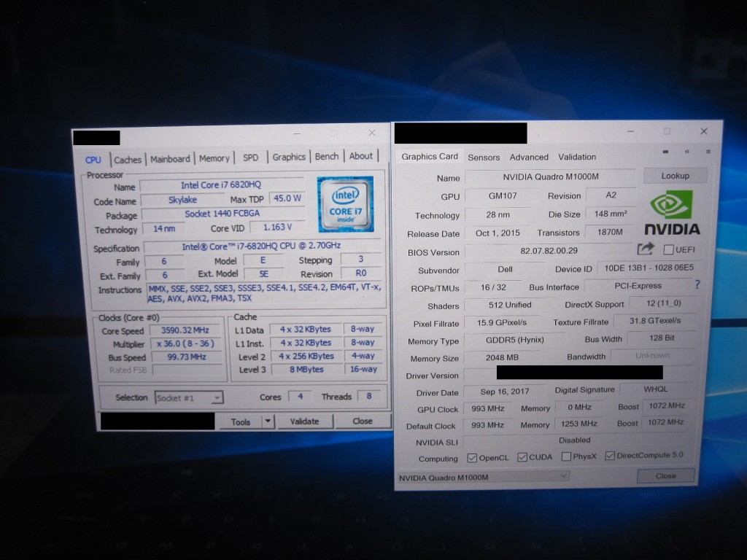Click the Multiplier value x 36.0
This screenshot has height=560, width=747.
[x=186, y=343]
